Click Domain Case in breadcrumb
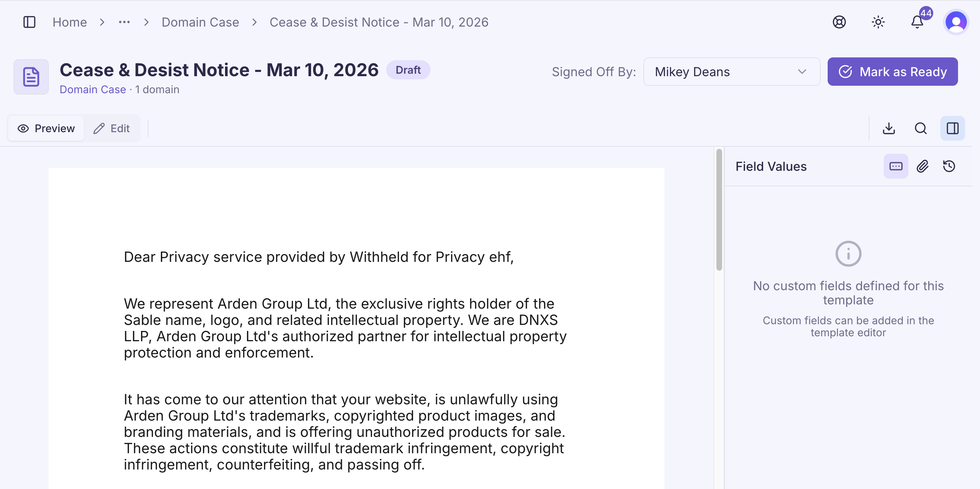The image size is (980, 489). click(200, 22)
